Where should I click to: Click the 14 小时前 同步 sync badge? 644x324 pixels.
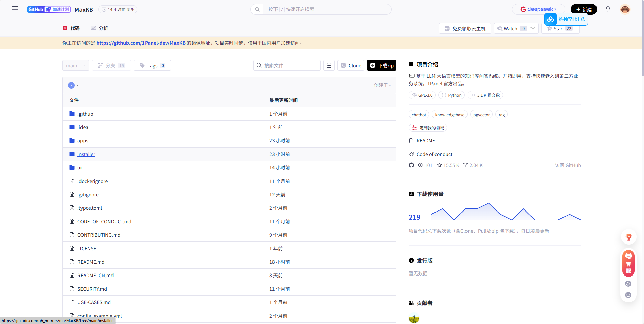(118, 9)
